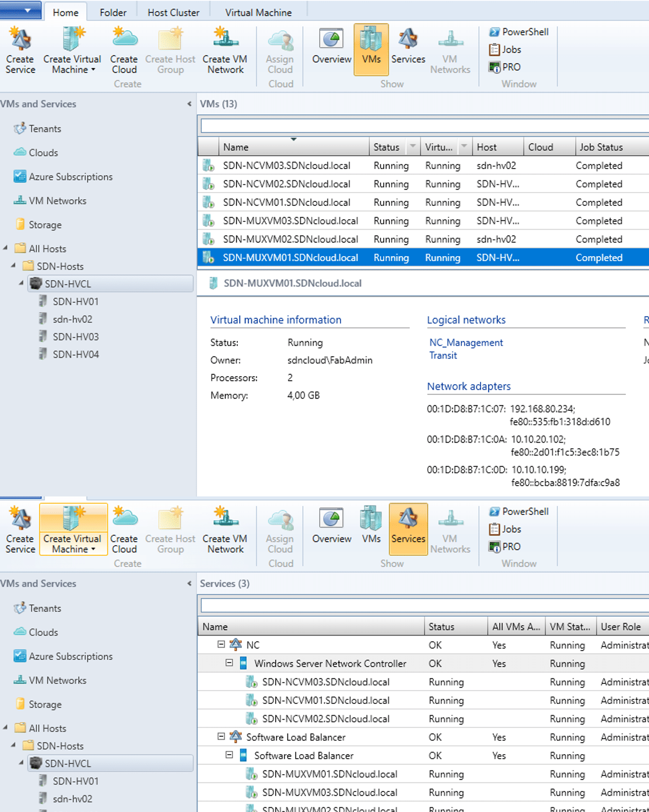
Task: Click Create Cloud in the lower ribbon
Action: pos(124,530)
